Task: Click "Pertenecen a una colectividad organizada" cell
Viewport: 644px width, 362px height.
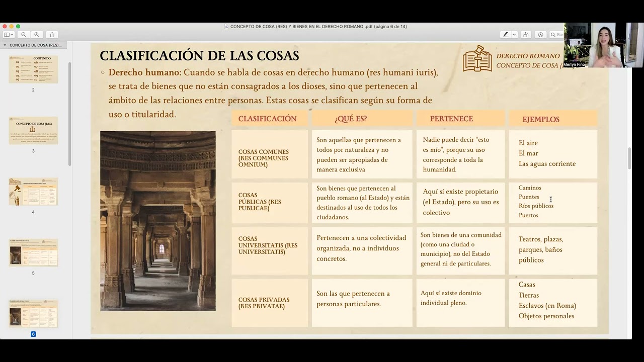Action: (362, 251)
